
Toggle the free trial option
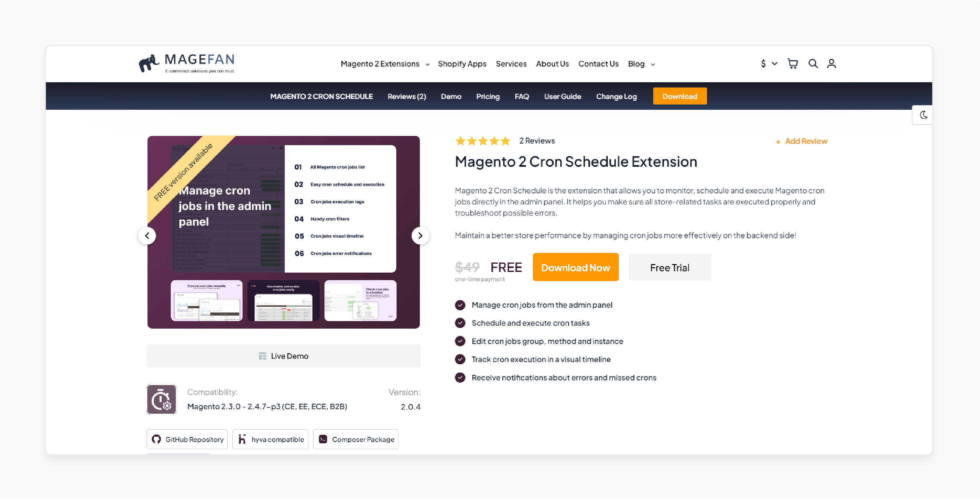pyautogui.click(x=670, y=267)
